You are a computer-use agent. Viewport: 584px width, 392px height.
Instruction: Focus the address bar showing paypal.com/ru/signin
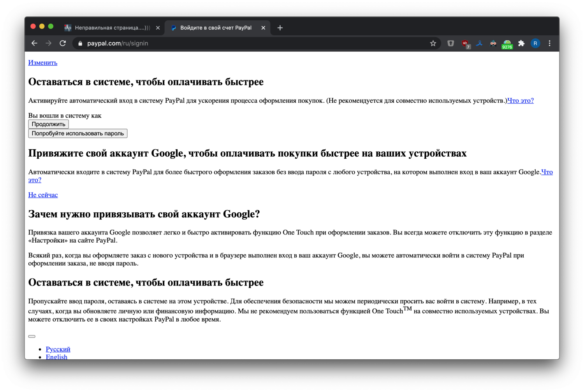click(x=257, y=44)
